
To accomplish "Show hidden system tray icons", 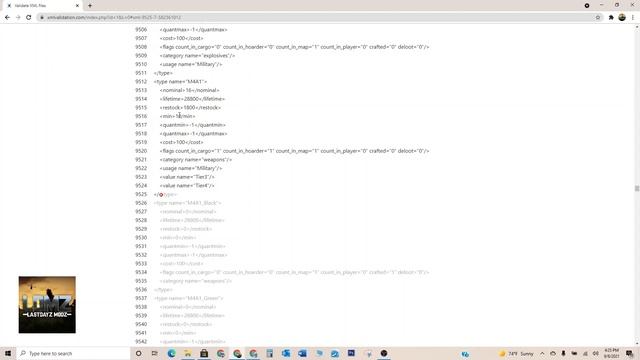I will point(542,353).
